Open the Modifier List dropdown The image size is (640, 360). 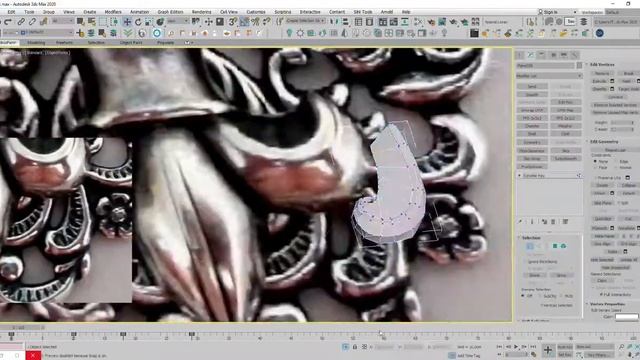point(549,76)
